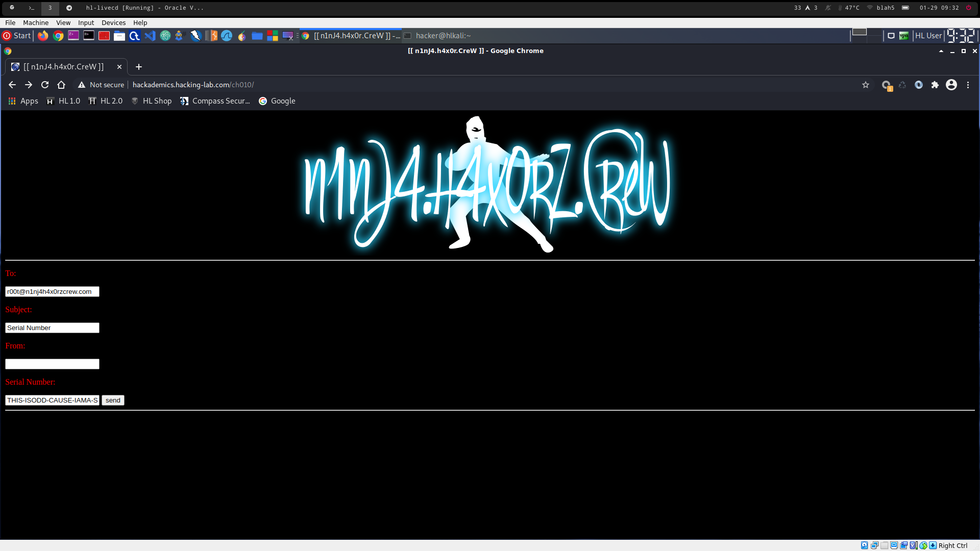Click the Not secure site info warning
Image resolution: width=980 pixels, height=551 pixels.
click(101, 85)
